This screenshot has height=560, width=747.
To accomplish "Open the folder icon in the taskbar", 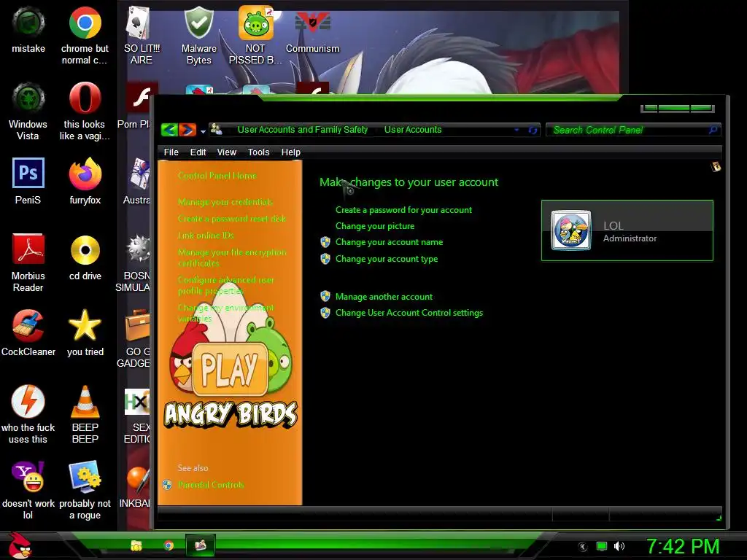I will coord(136,545).
